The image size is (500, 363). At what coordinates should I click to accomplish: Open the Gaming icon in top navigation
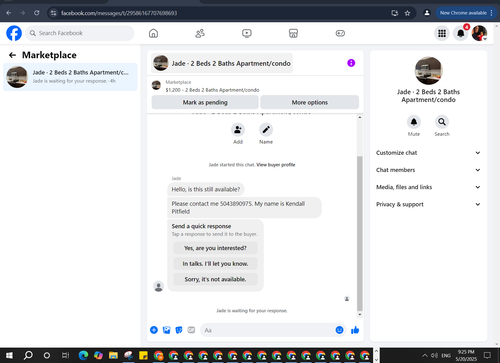coord(340,33)
